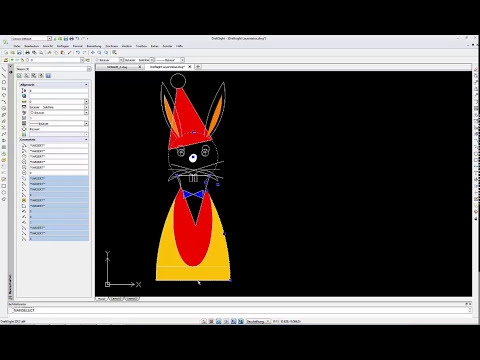The image size is (480, 360).
Task: Open the Layers Manager icon
Action: (5, 60)
